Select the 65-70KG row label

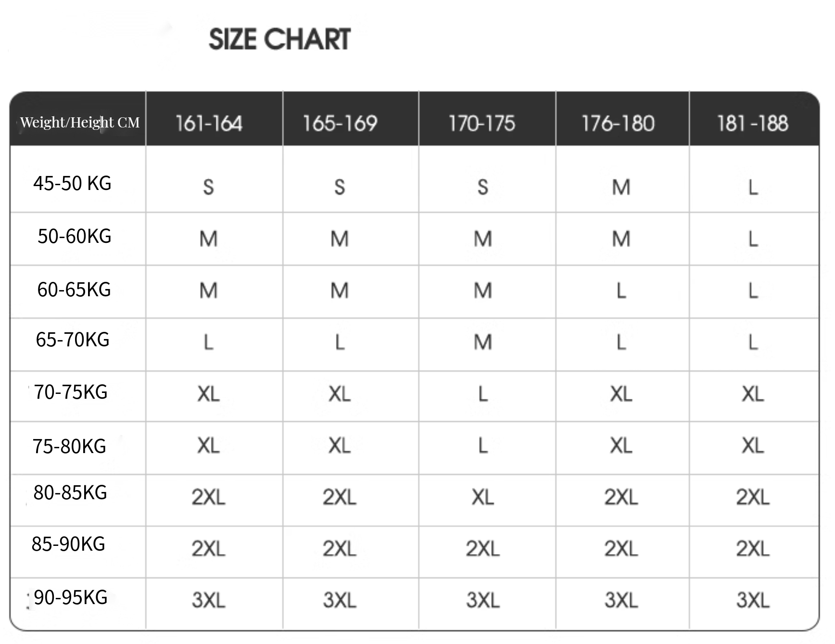click(73, 340)
